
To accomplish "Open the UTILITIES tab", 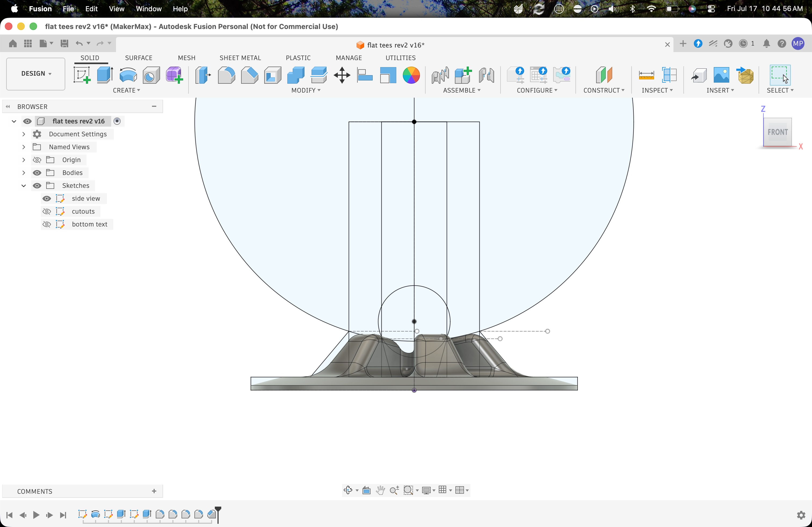I will (401, 58).
